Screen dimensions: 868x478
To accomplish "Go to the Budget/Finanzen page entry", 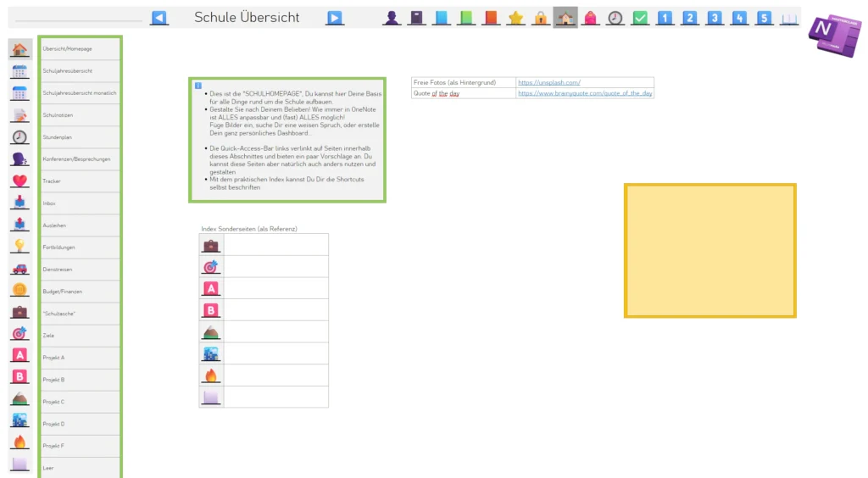I will (x=79, y=292).
